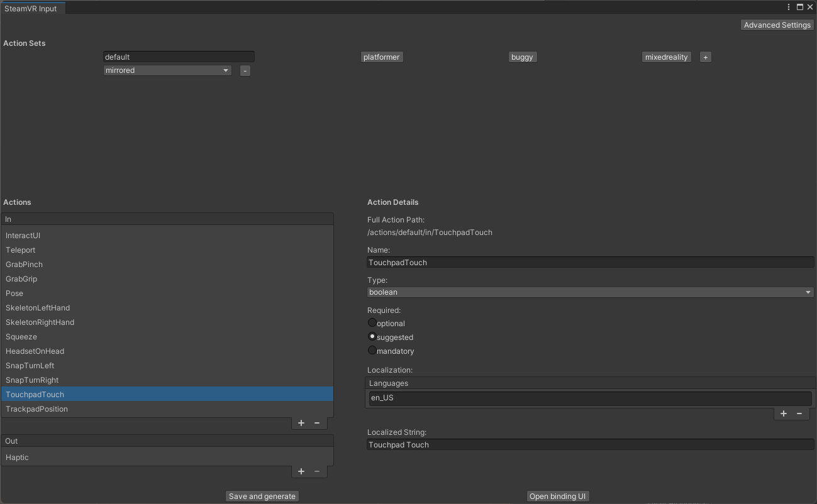Select the SnapTurnRight action

[x=167, y=380]
